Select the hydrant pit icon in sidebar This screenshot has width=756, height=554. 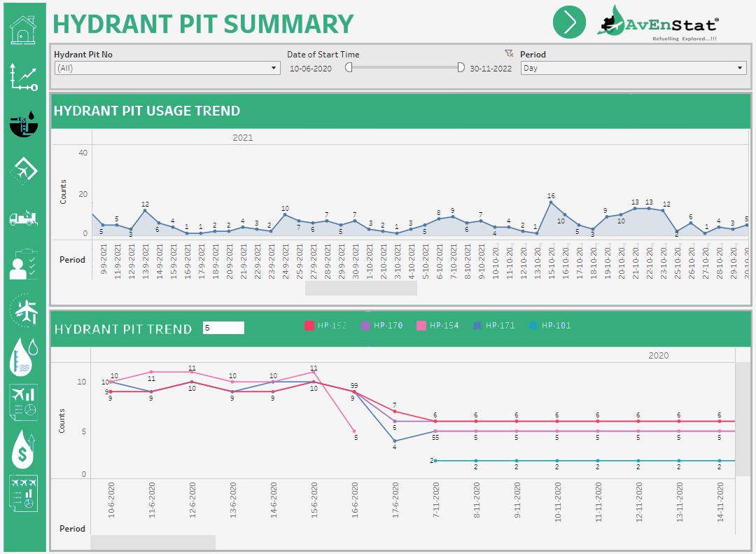tap(23, 124)
